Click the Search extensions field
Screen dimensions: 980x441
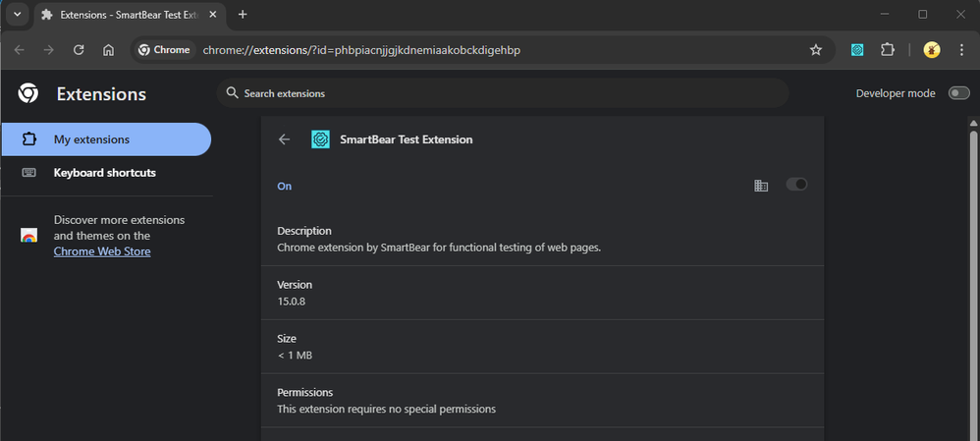point(501,93)
